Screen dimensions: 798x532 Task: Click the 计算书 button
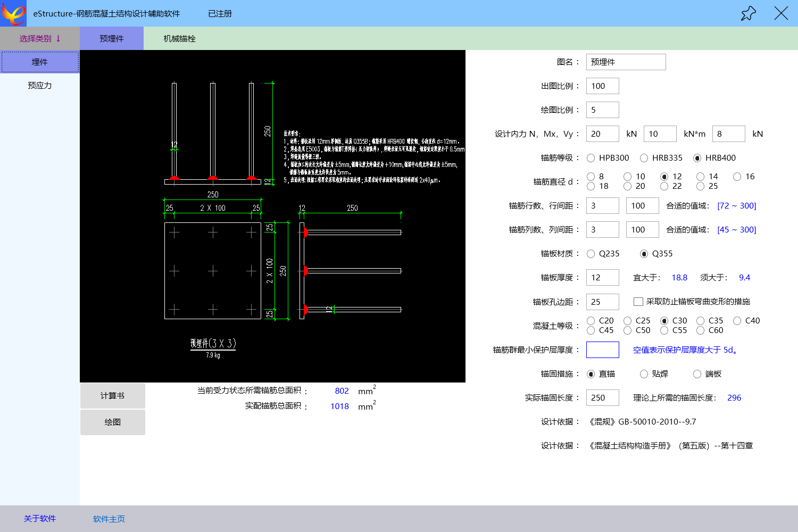click(113, 396)
